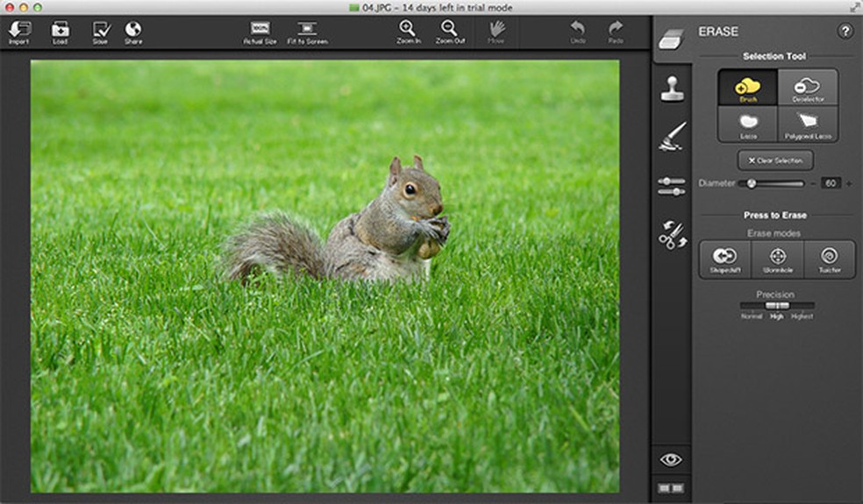Image resolution: width=863 pixels, height=504 pixels.
Task: Click the Import icon in the toolbar
Action: [x=18, y=32]
